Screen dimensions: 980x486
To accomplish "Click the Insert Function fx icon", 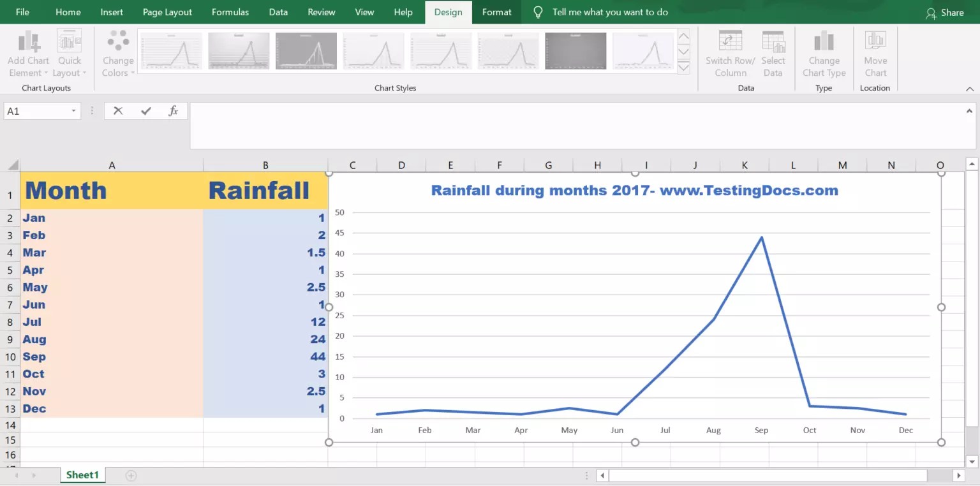I will click(x=174, y=110).
